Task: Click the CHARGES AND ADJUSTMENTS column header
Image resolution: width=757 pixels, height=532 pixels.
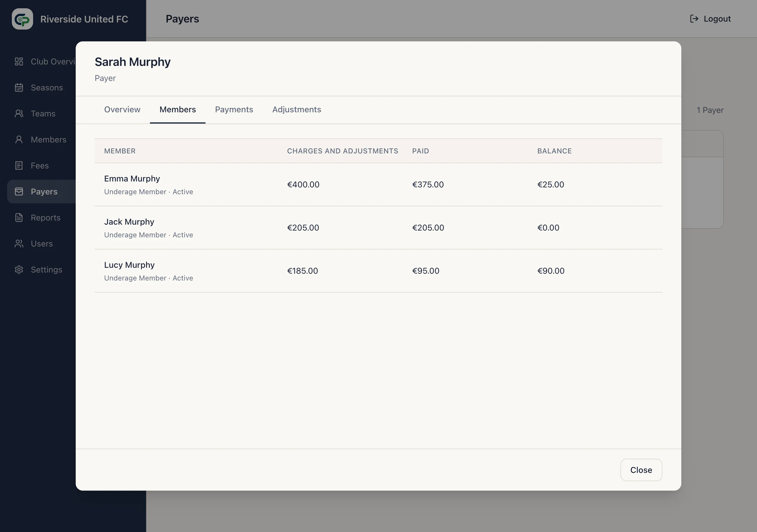Action: coord(342,151)
